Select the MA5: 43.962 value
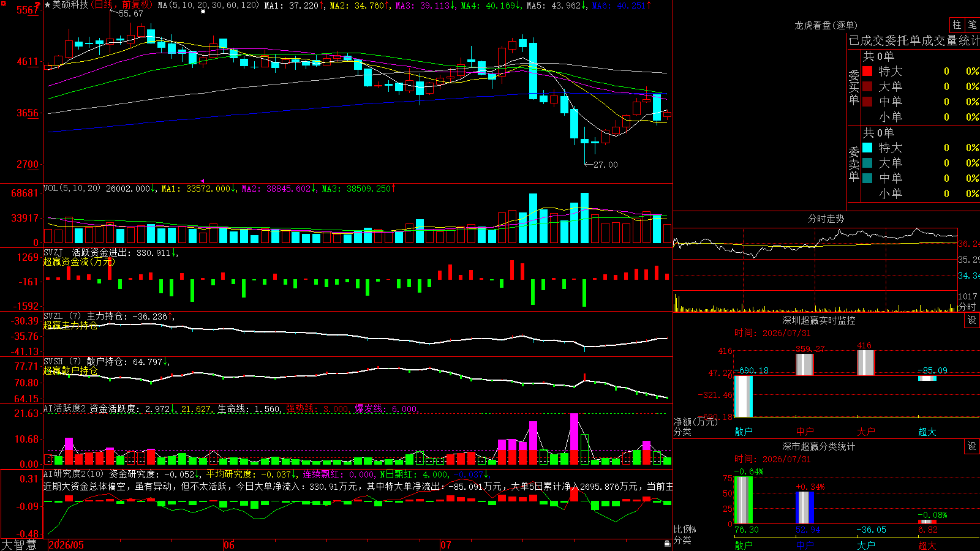The width and height of the screenshot is (980, 551). point(554,6)
